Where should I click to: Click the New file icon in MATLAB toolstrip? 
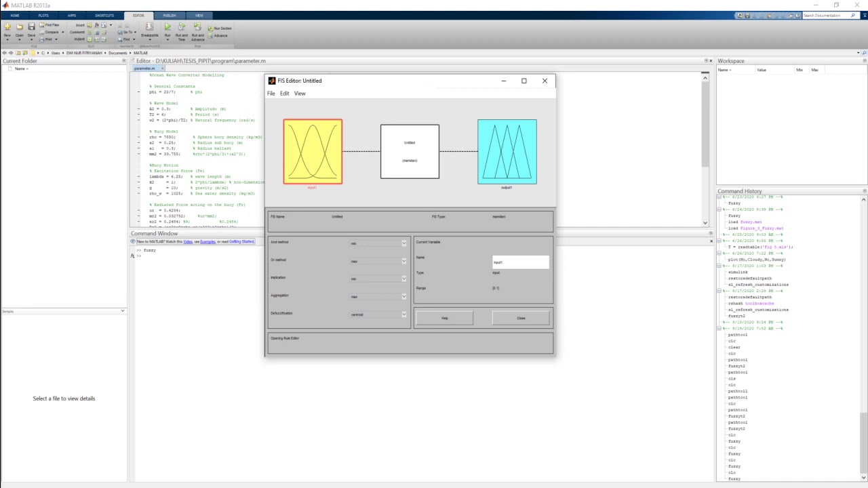7,27
